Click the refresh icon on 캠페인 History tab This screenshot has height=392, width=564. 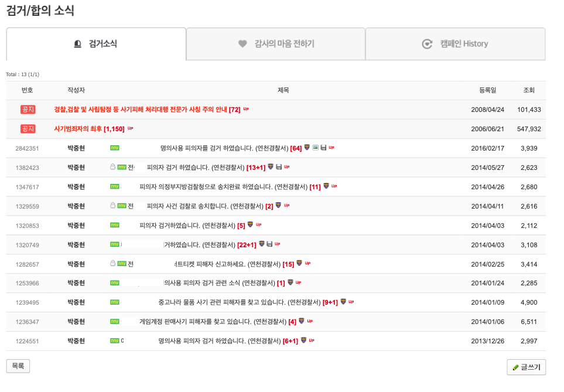point(427,45)
